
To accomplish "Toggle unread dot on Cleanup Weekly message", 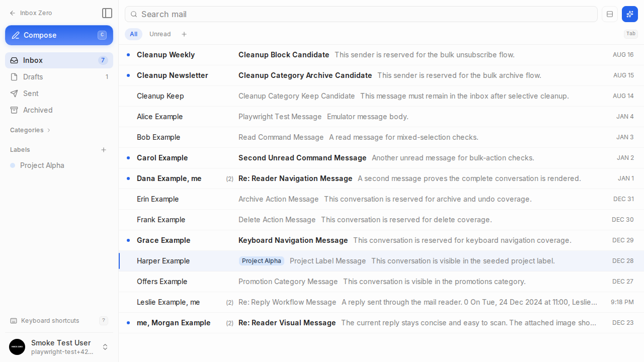I will (128, 55).
